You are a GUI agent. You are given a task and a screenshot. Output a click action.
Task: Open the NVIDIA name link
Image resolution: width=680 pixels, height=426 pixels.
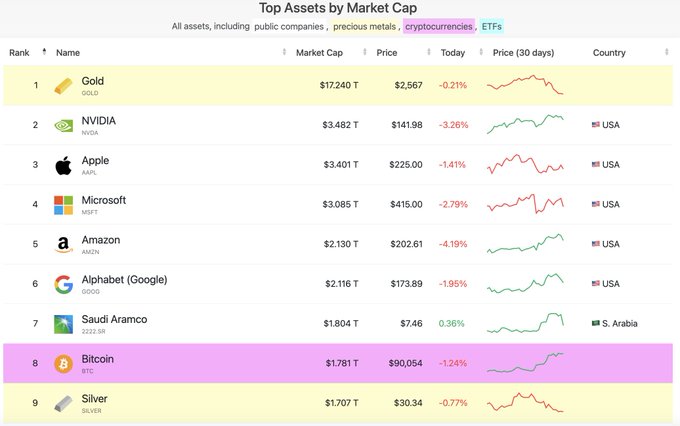coord(98,121)
